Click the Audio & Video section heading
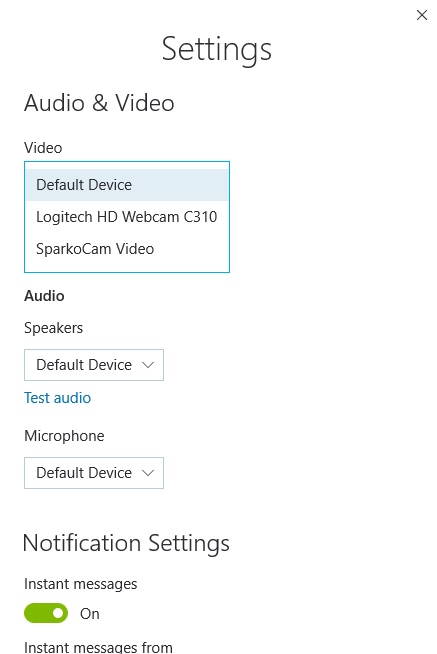 [x=99, y=103]
